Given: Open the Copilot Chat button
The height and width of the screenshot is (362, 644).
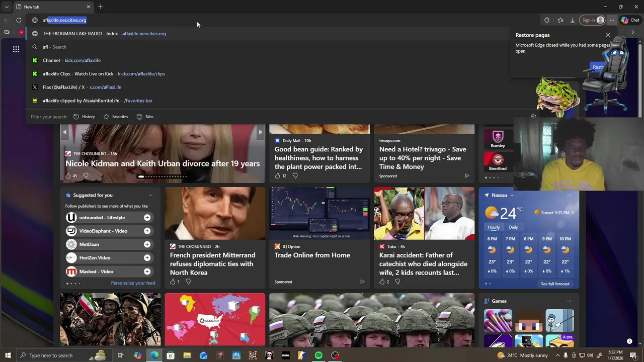Looking at the screenshot, I should click(x=630, y=20).
